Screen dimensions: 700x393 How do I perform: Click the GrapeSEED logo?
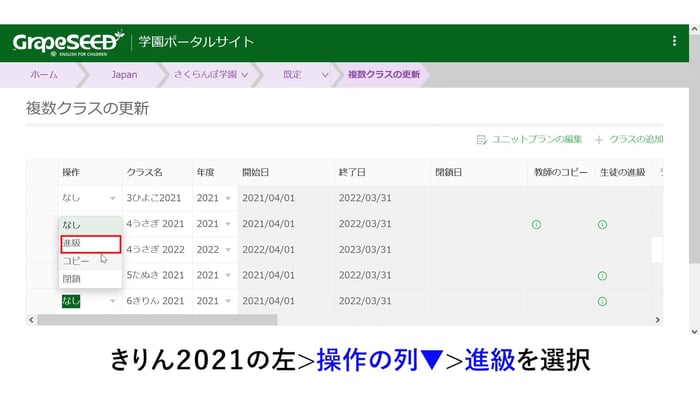[x=68, y=43]
